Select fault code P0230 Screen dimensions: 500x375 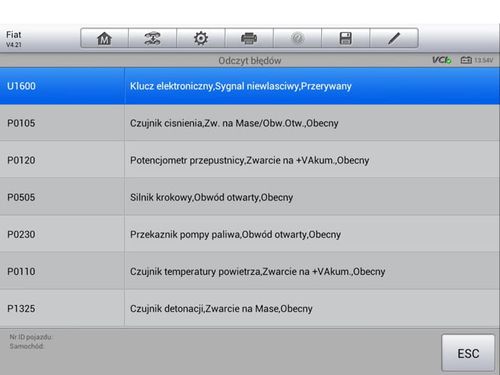[x=21, y=234]
